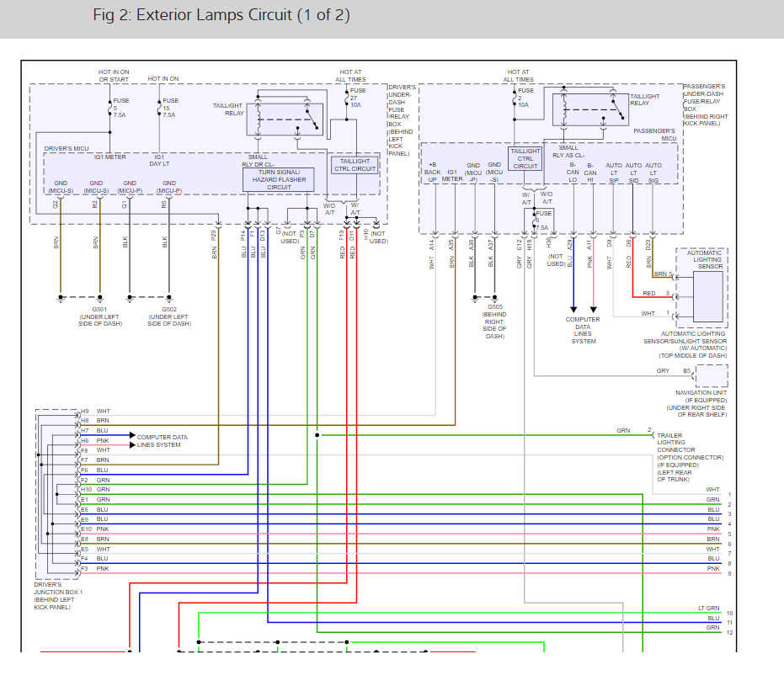Click the Trailer Lighting Connector label
This screenshot has width=784, height=675.
[x=690, y=457]
